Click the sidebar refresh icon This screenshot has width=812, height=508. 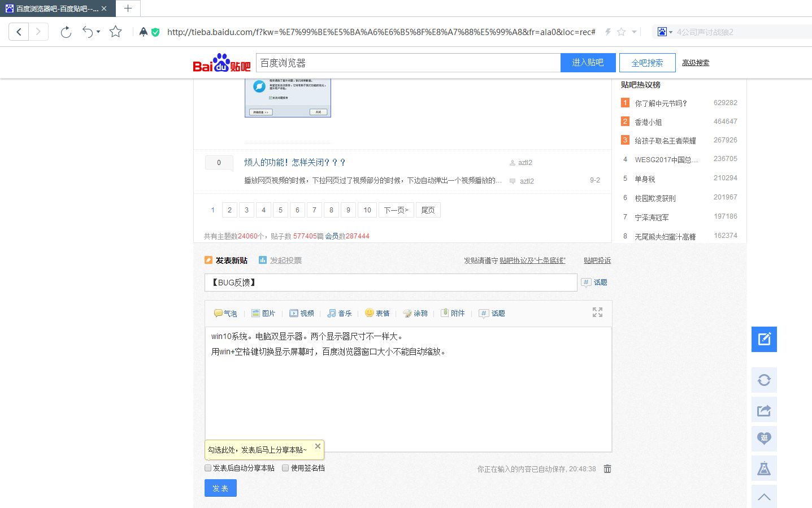tap(764, 380)
